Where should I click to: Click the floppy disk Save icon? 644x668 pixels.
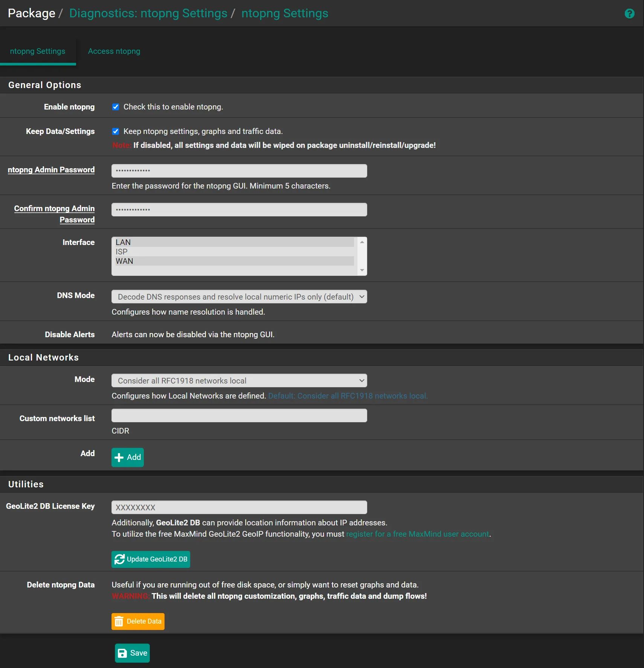(x=122, y=653)
